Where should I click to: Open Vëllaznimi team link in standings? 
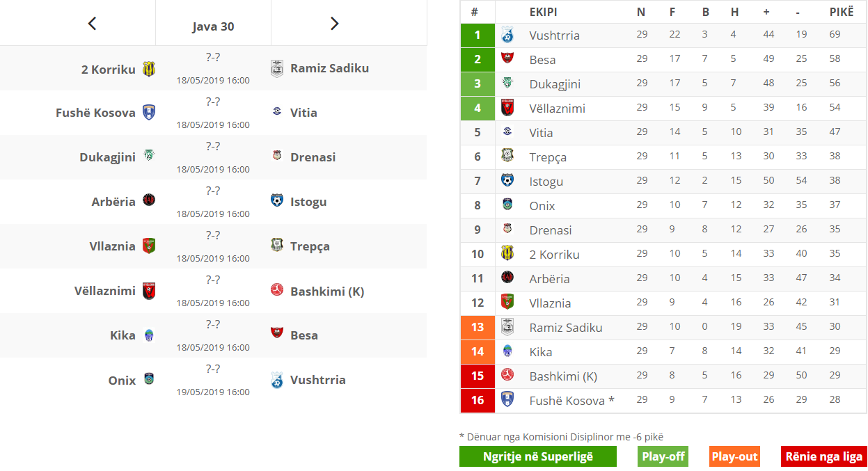[x=557, y=109]
